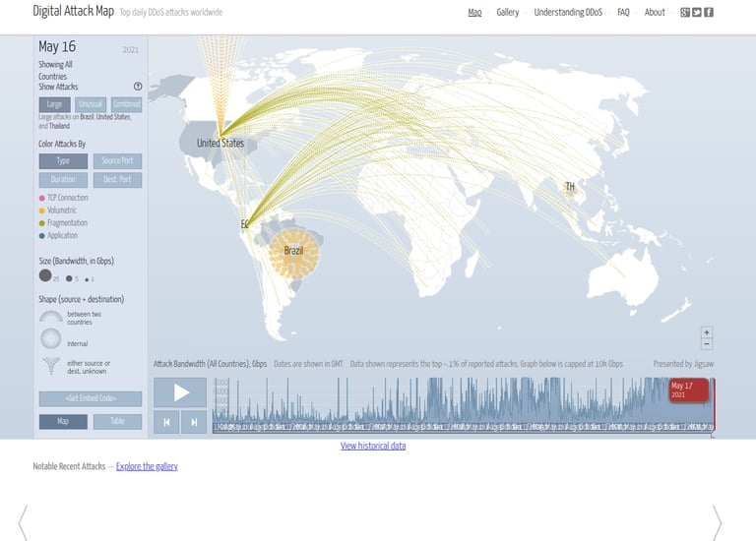Step forward to next day
Image resolution: width=756 pixels, height=541 pixels.
tap(194, 423)
